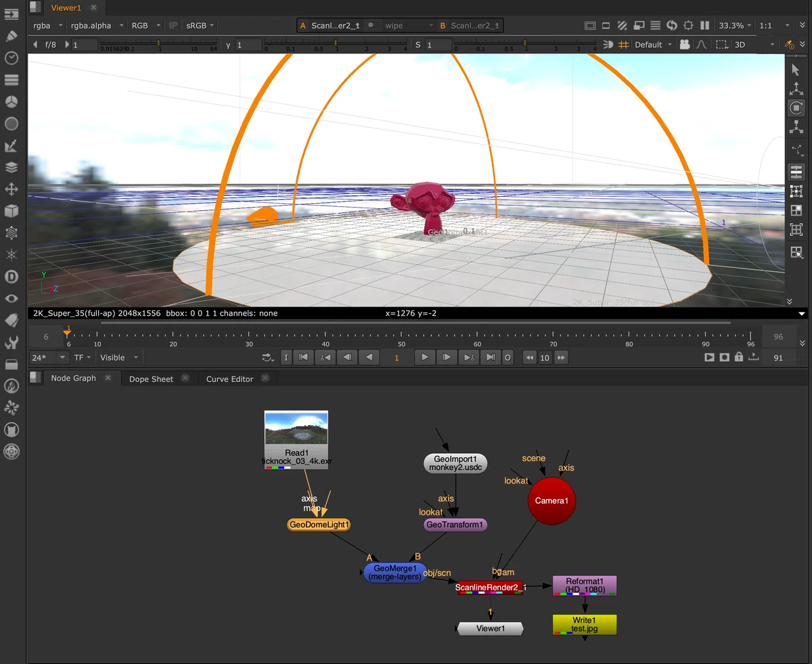Toggle the proxy mode icon in viewer
This screenshot has width=812, height=664.
(639, 26)
